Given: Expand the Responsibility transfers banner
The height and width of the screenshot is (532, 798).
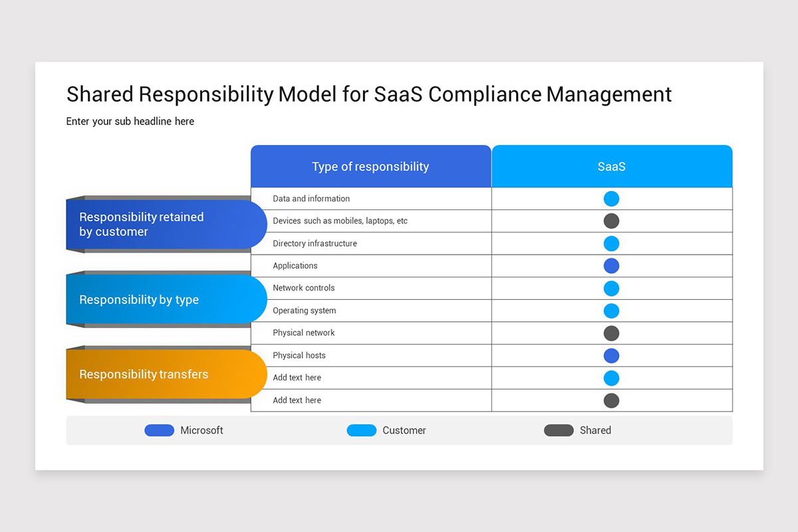Looking at the screenshot, I should click(x=160, y=374).
